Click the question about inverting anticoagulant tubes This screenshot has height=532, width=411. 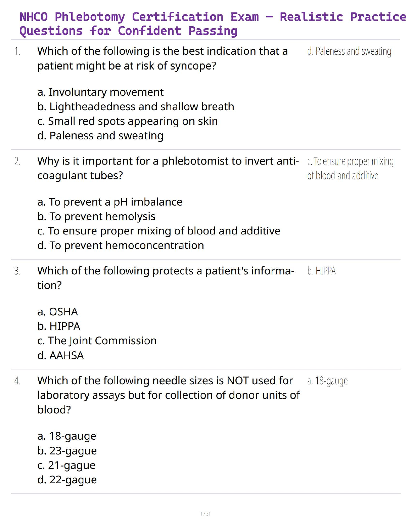(168, 168)
